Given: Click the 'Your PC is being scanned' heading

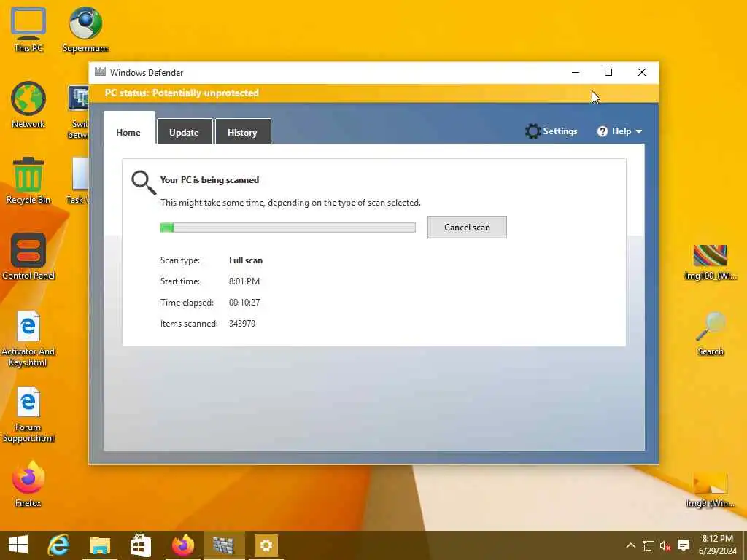Looking at the screenshot, I should (209, 180).
